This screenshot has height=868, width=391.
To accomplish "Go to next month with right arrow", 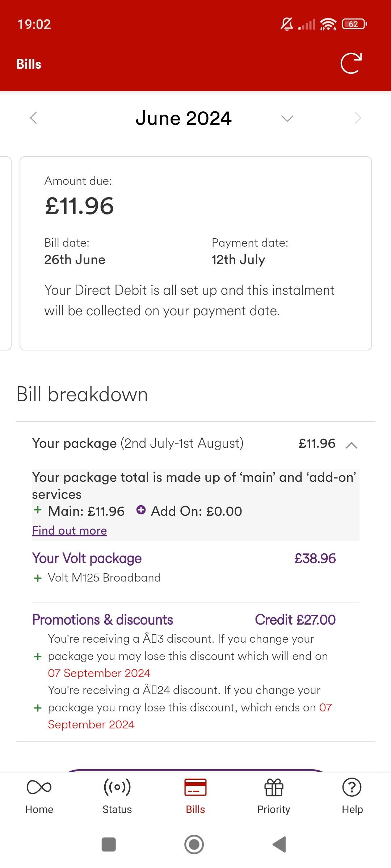I will point(358,118).
